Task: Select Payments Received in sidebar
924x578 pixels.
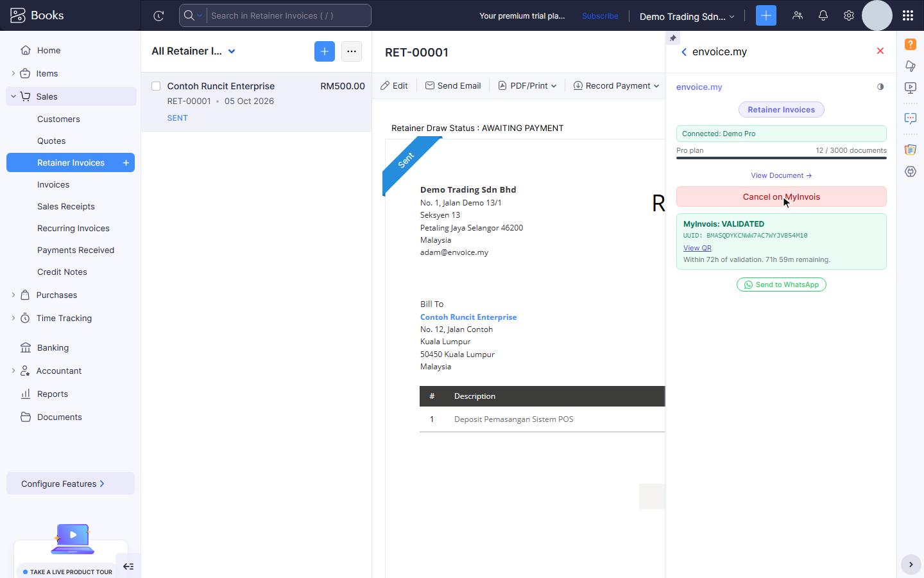Action: pos(76,250)
